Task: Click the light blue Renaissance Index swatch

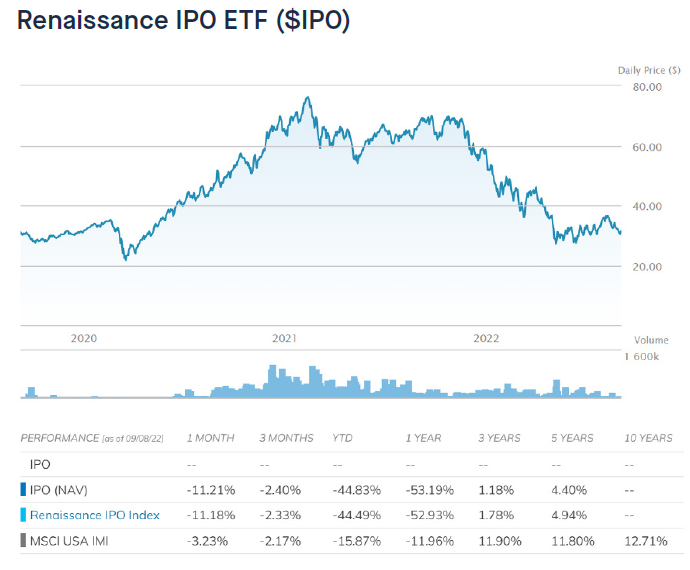Action: (x=23, y=516)
